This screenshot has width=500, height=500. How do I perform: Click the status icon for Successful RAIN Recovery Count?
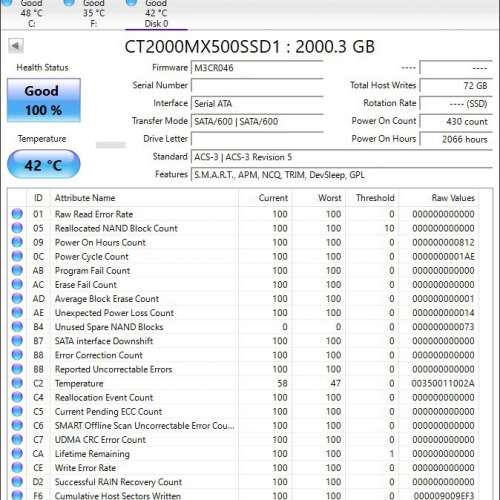point(17,482)
